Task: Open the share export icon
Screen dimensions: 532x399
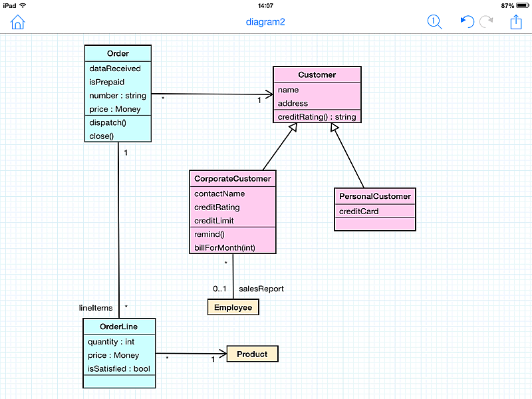Action: (516, 22)
